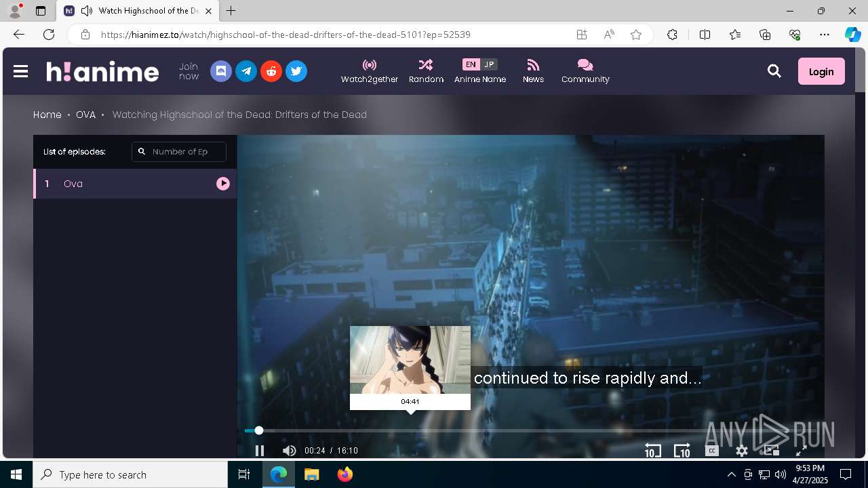
Task: Open the browser profile avatar
Action: (x=15, y=11)
